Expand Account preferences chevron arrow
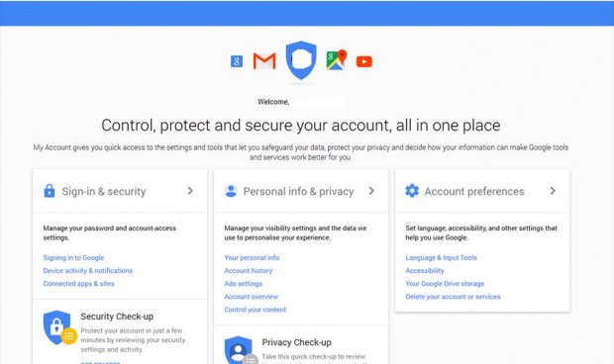614x364 pixels. point(553,191)
